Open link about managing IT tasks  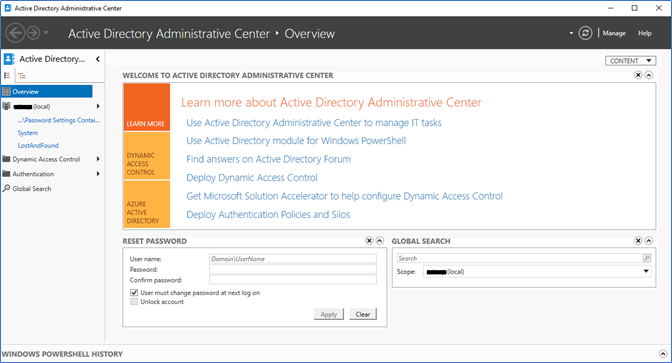pos(314,123)
